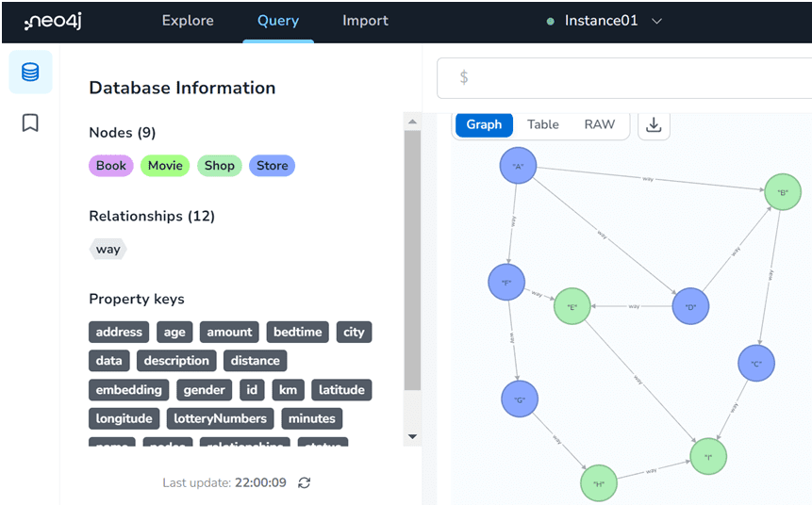The width and height of the screenshot is (812, 505).
Task: Switch result view to RAW
Action: point(599,124)
